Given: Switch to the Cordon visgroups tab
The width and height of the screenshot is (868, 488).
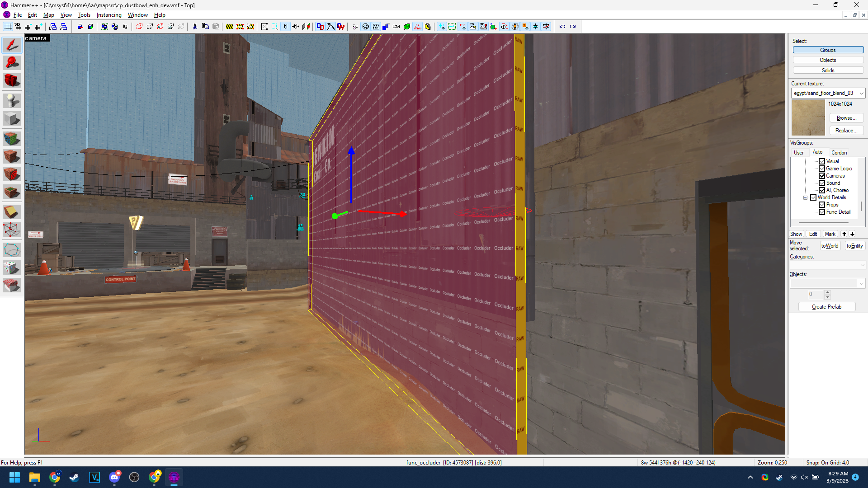Looking at the screenshot, I should coord(839,152).
